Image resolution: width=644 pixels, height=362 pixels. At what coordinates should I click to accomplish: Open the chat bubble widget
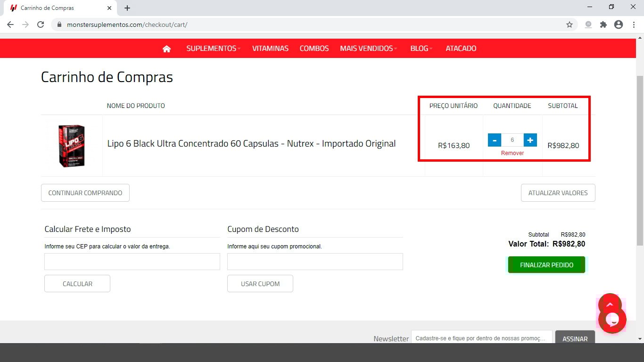pos(612,320)
